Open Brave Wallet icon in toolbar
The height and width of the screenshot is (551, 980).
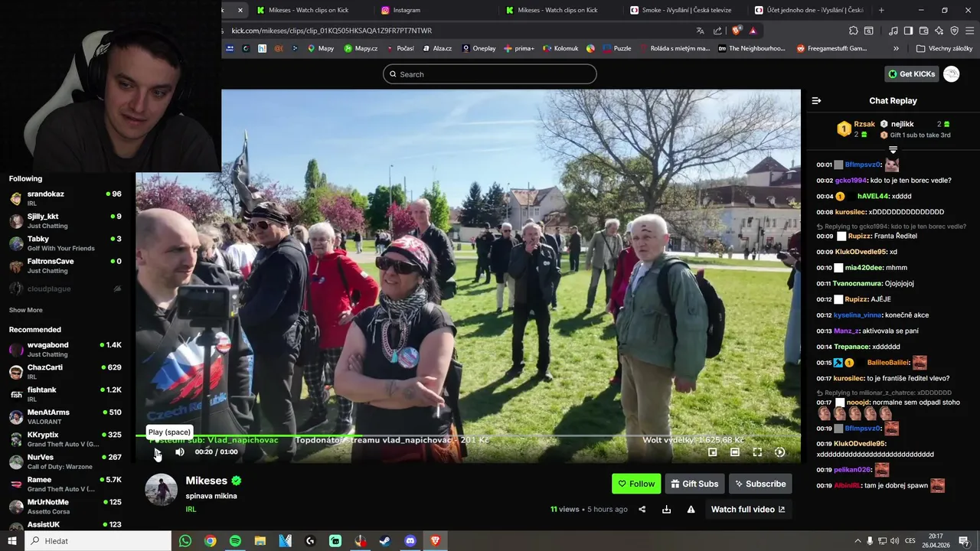point(923,31)
